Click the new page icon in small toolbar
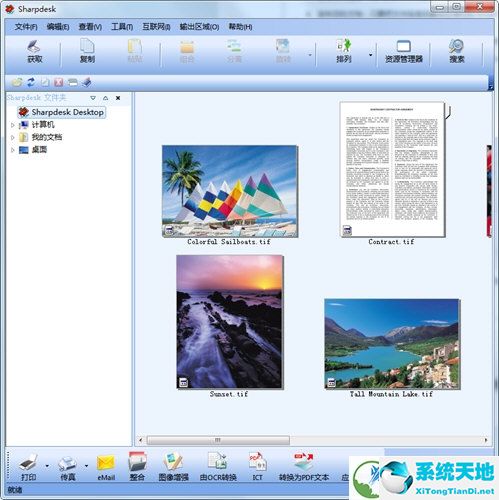499x500 pixels. pos(45,82)
